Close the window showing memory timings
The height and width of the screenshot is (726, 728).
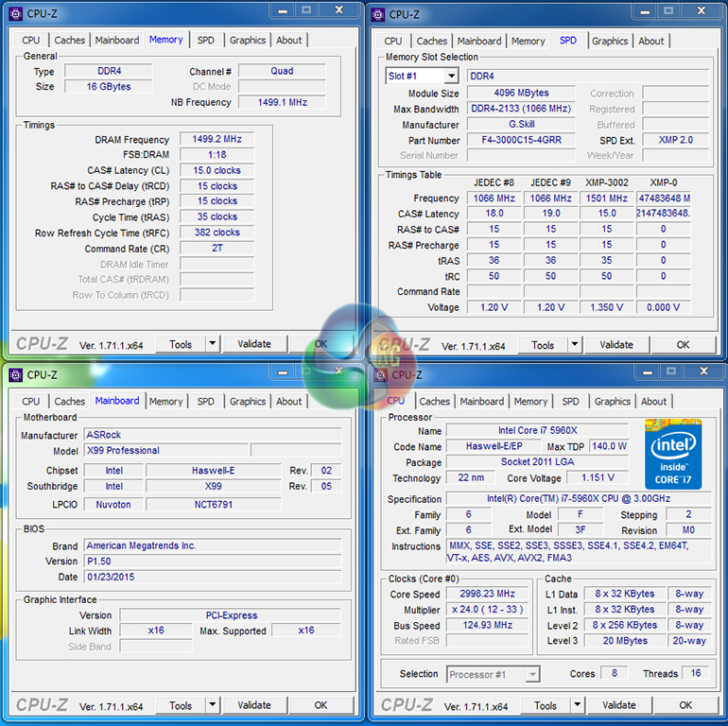point(338,11)
